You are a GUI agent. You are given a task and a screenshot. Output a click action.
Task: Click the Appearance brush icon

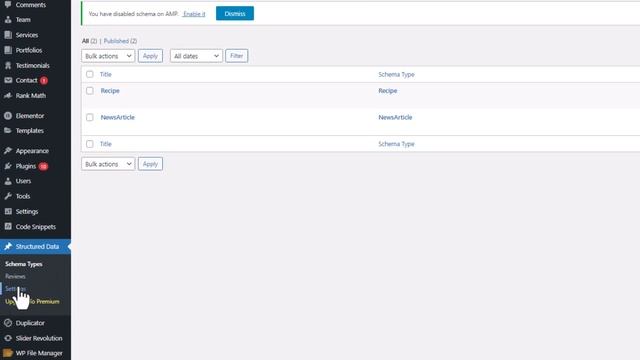[x=8, y=151]
